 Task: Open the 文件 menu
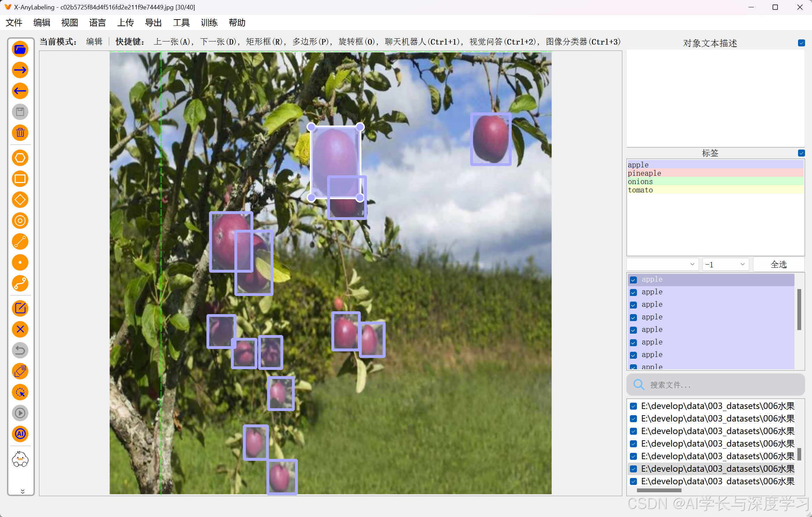pyautogui.click(x=14, y=23)
